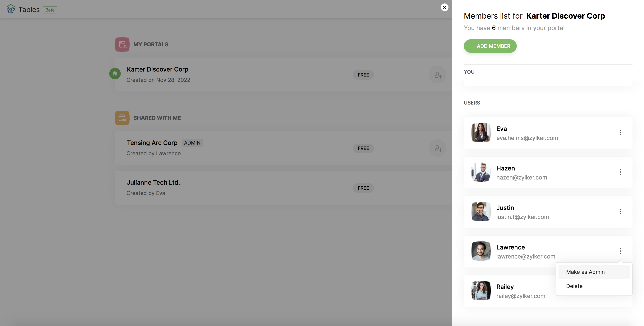Open the Tensing Arc Corp portal
The height and width of the screenshot is (326, 644).
[x=152, y=143]
